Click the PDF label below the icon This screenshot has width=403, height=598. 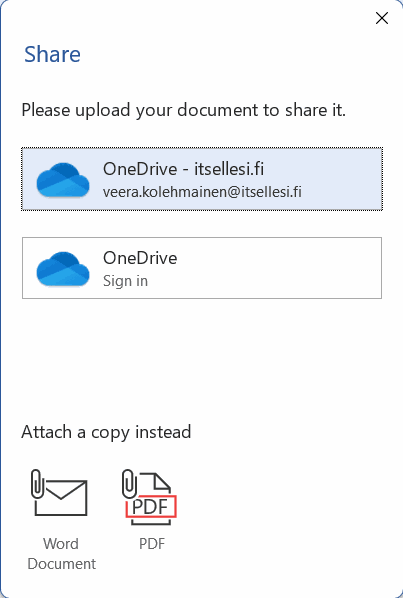pos(152,543)
